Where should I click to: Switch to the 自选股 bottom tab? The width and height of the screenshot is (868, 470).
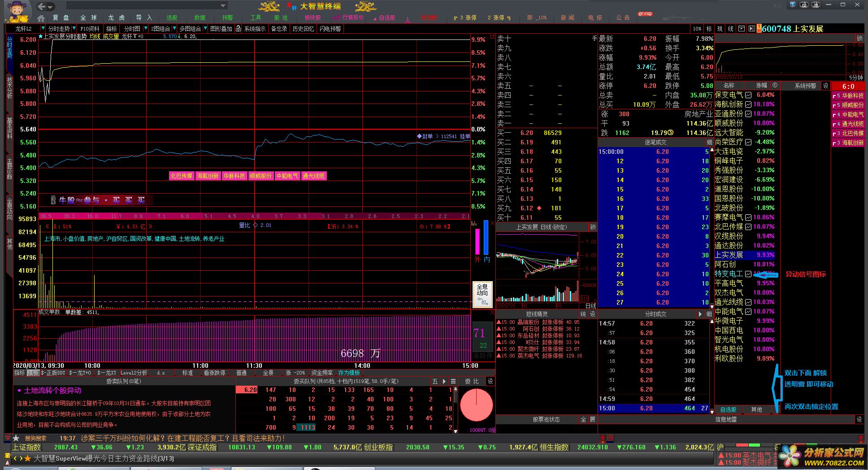(x=728, y=409)
